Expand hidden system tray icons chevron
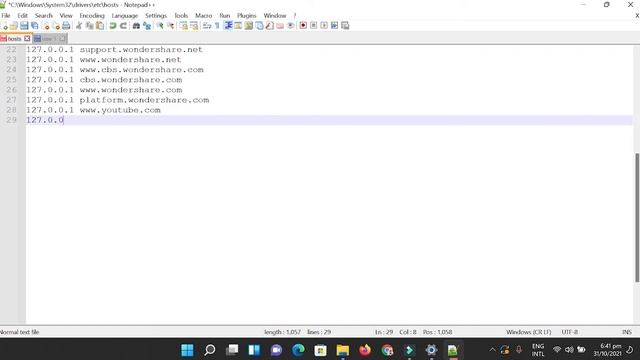Image resolution: width=640 pixels, height=360 pixels. (x=492, y=350)
